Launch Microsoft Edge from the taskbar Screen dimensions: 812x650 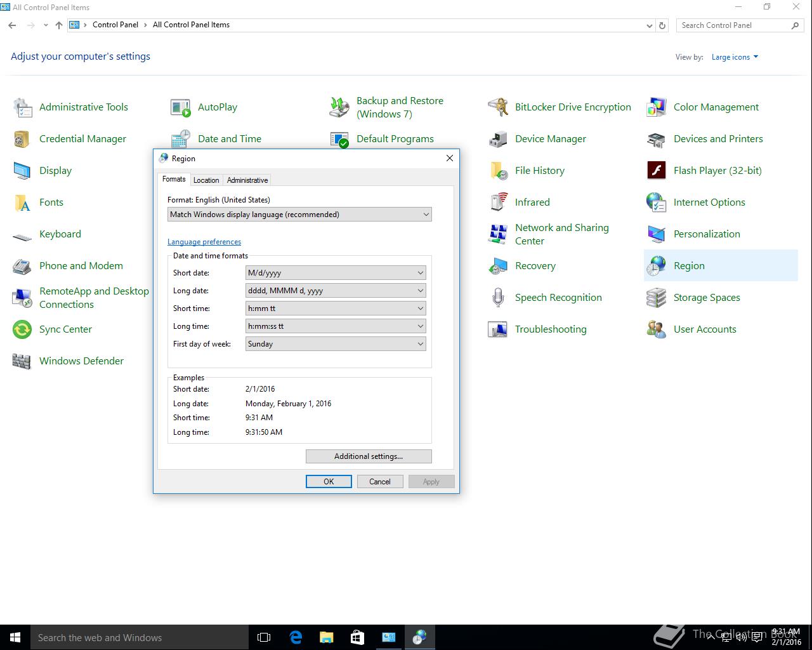(x=296, y=637)
